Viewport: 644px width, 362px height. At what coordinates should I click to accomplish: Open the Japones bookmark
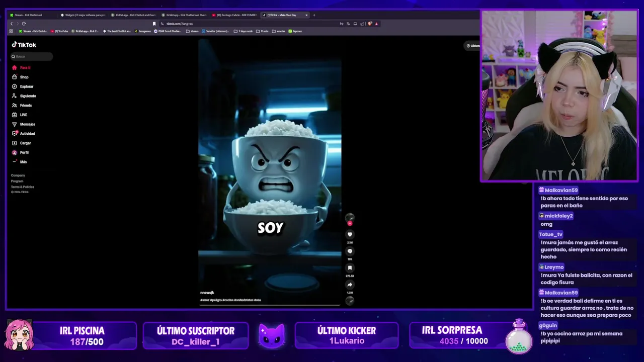295,31
